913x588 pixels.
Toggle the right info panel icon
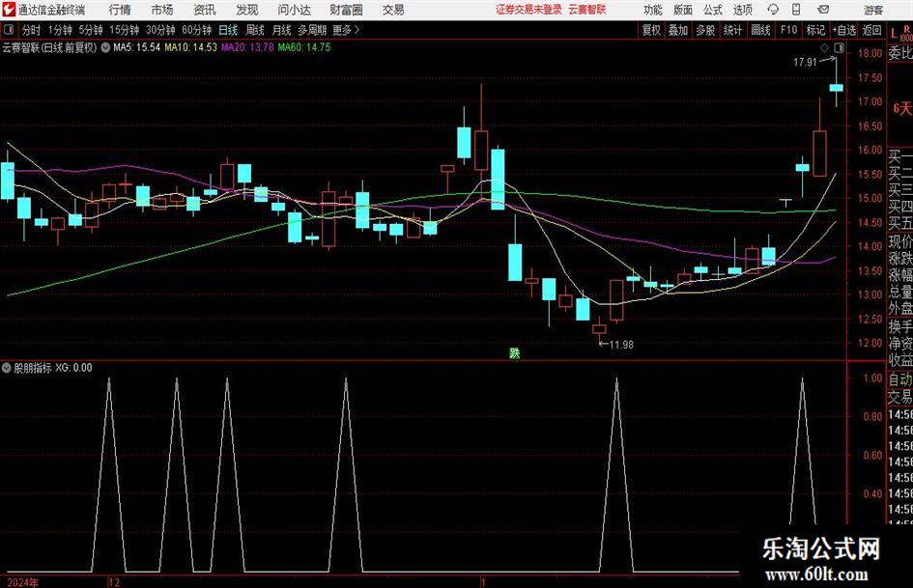click(x=839, y=47)
